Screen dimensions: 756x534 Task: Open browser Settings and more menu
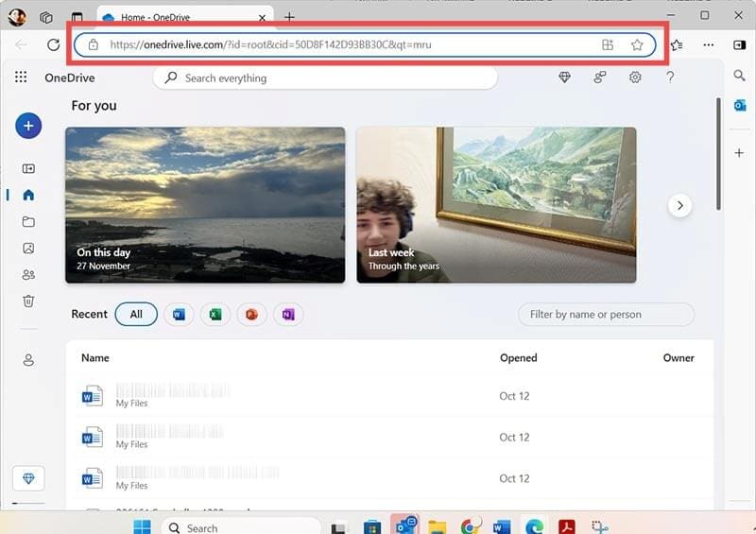[x=708, y=44]
